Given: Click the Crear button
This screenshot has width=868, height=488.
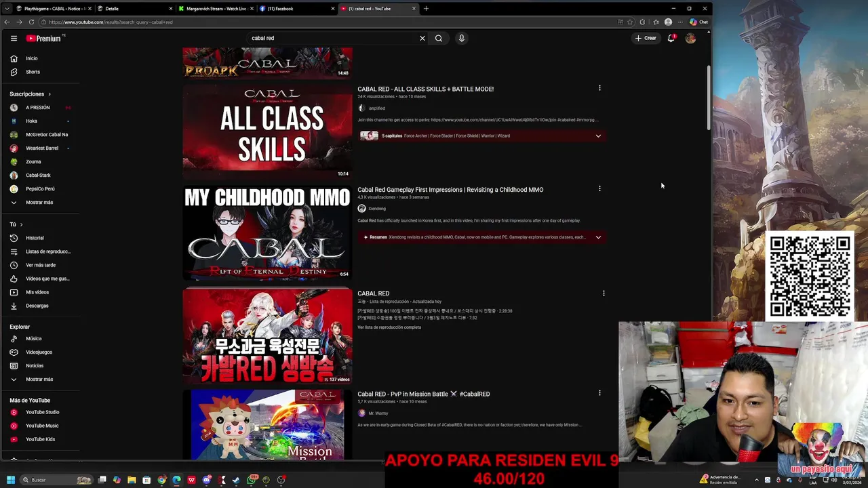Looking at the screenshot, I should [x=646, y=39].
